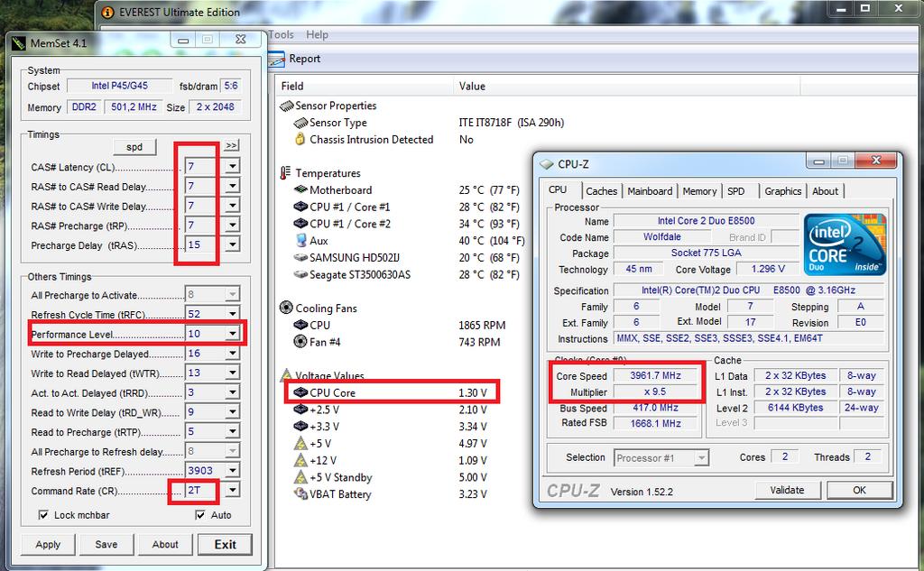Click the Motherboard temperature icon
This screenshot has height=571, width=924.
point(300,189)
